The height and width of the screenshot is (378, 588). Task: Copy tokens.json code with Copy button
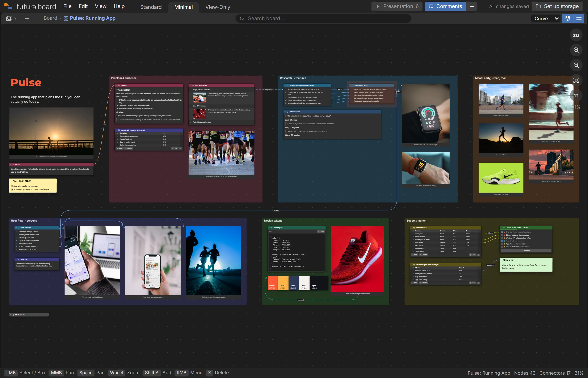320,232
